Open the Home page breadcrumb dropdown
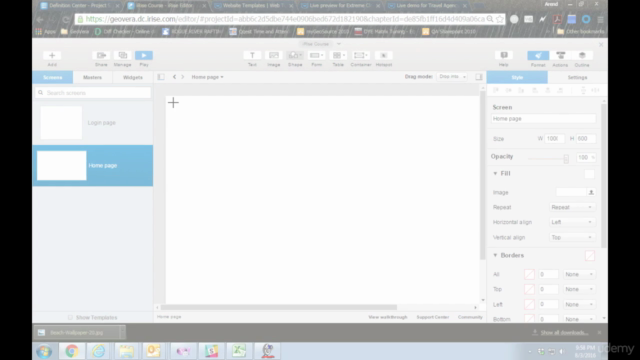 207,77
